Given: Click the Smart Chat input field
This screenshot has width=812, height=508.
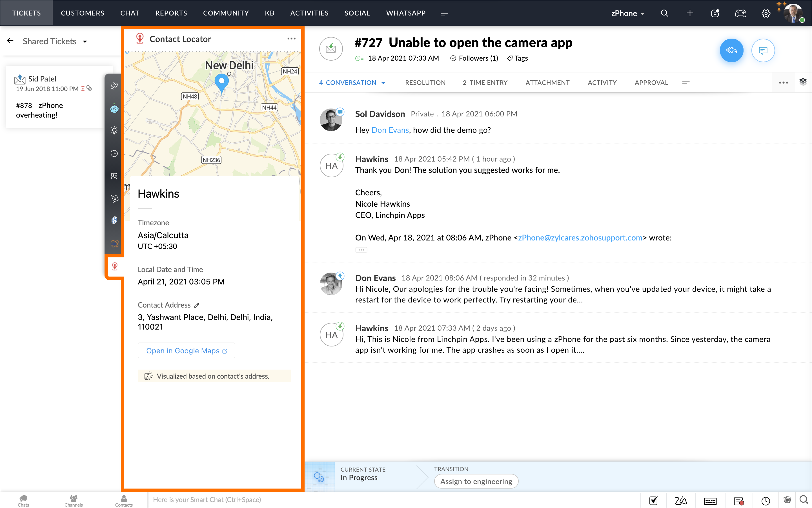Looking at the screenshot, I should click(x=393, y=500).
